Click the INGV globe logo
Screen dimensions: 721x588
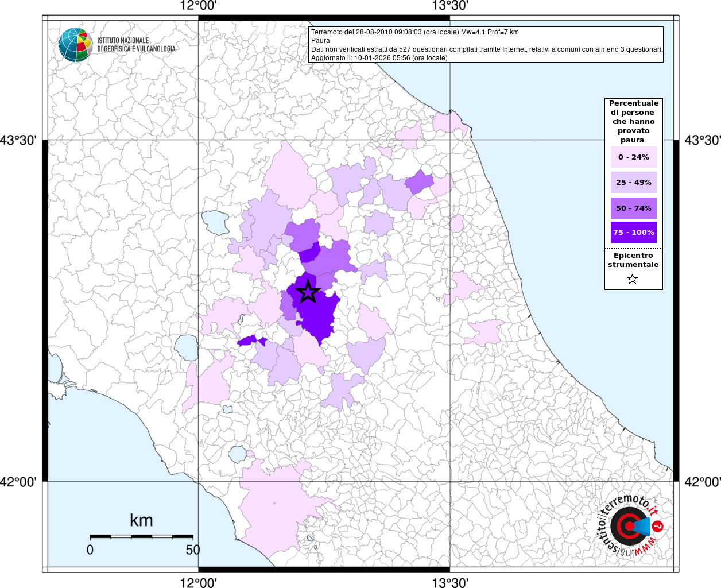[75, 45]
